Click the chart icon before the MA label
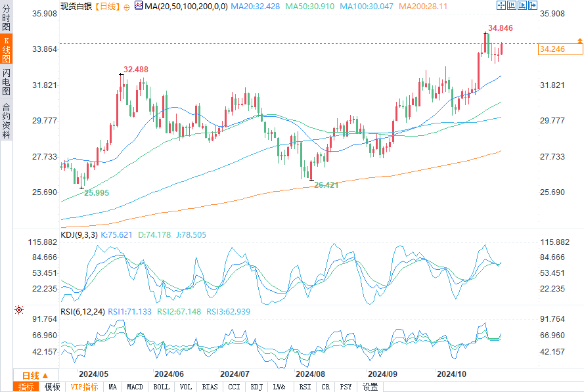 (x=138, y=6)
